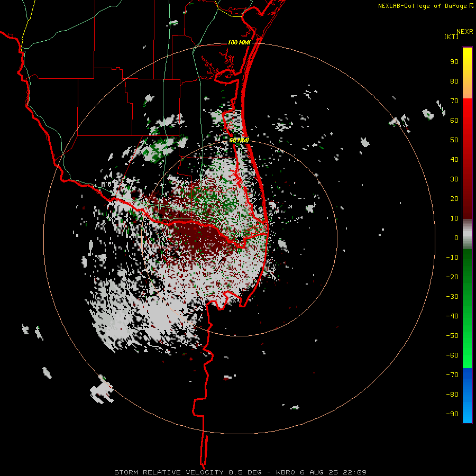
Task: Click the -70 value on velocity scale
Action: pos(452,375)
